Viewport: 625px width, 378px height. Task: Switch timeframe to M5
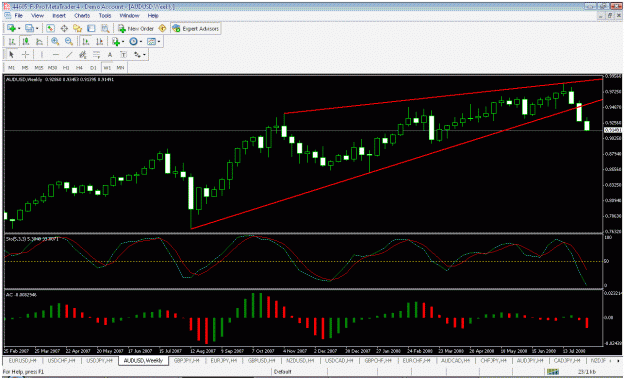25,68
